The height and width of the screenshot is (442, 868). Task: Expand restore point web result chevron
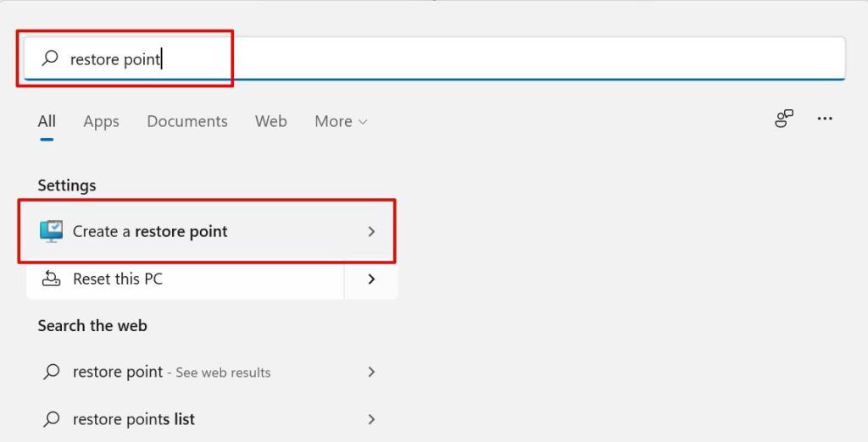click(371, 373)
